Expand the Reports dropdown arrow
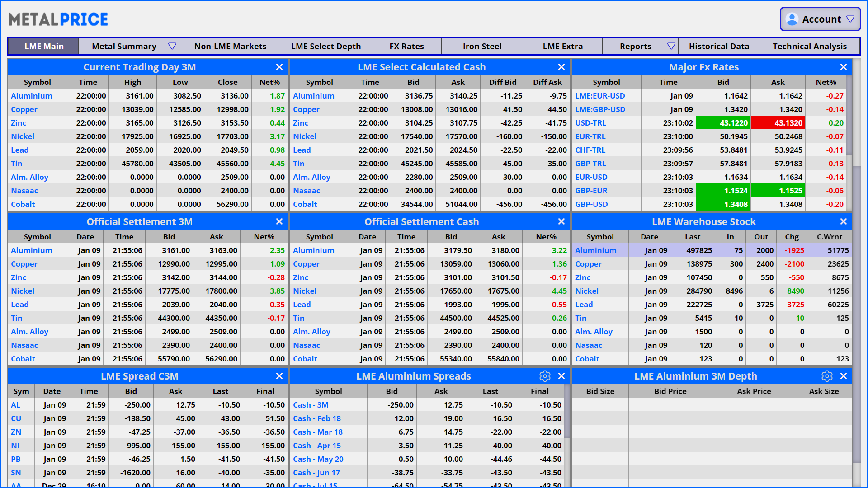 coord(671,46)
